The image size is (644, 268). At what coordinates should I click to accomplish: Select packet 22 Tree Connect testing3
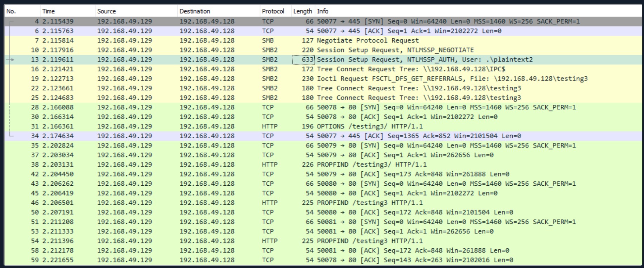point(323,88)
